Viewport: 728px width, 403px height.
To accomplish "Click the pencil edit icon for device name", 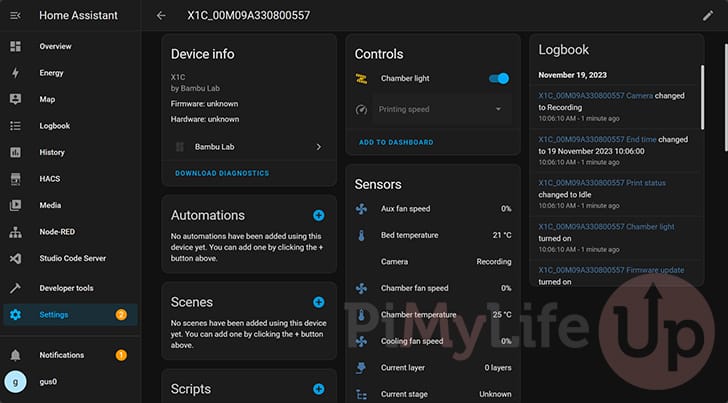I will (708, 16).
